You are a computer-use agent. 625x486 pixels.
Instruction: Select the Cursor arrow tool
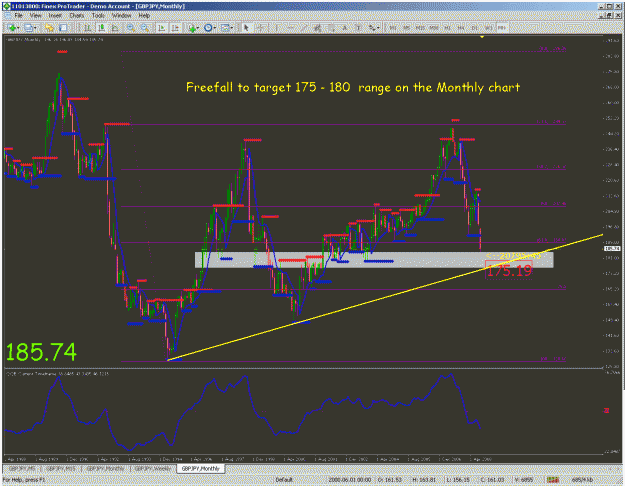coord(246,28)
